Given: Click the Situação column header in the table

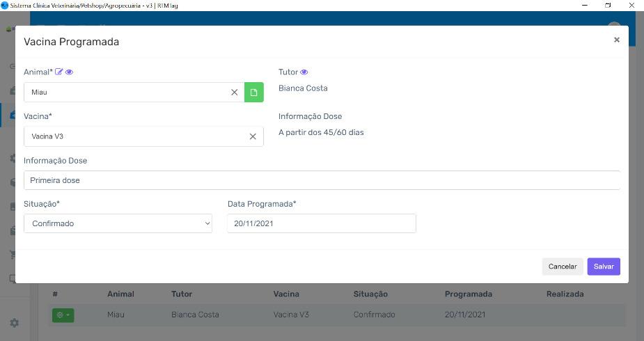Looking at the screenshot, I should (x=370, y=294).
